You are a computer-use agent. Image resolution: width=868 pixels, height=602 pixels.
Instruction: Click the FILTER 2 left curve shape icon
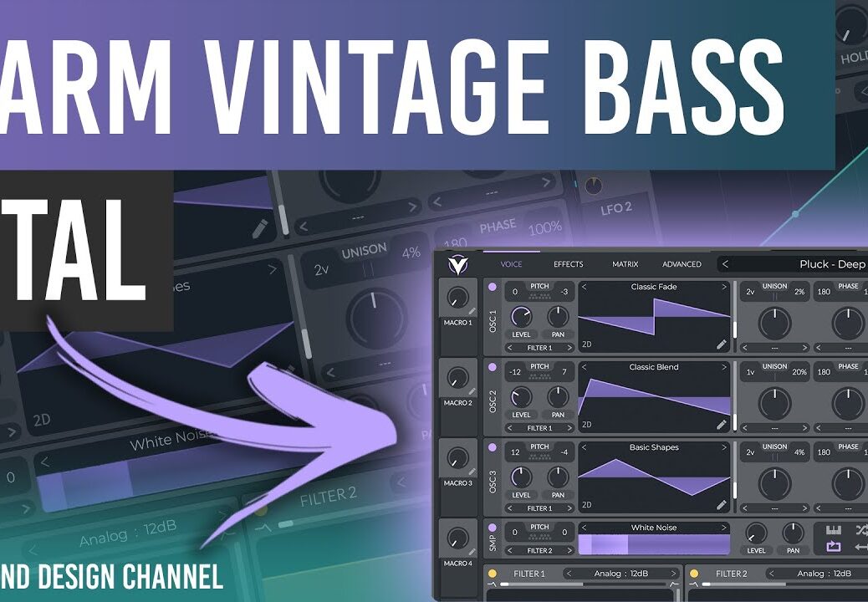coord(693,584)
